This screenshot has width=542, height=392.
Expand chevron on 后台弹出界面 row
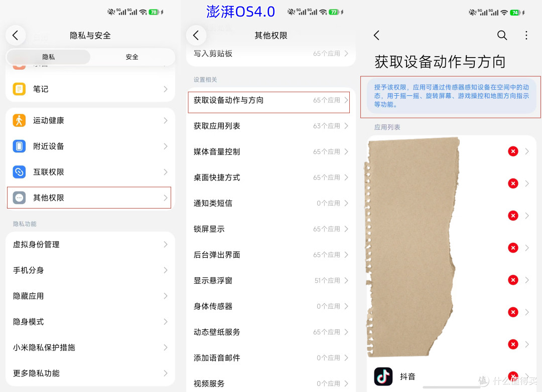(x=346, y=255)
